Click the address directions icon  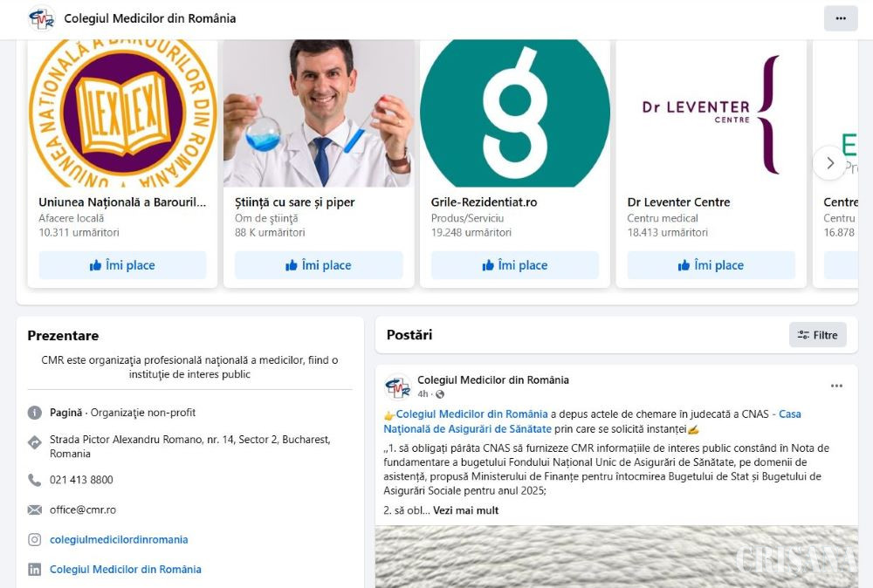point(35,443)
